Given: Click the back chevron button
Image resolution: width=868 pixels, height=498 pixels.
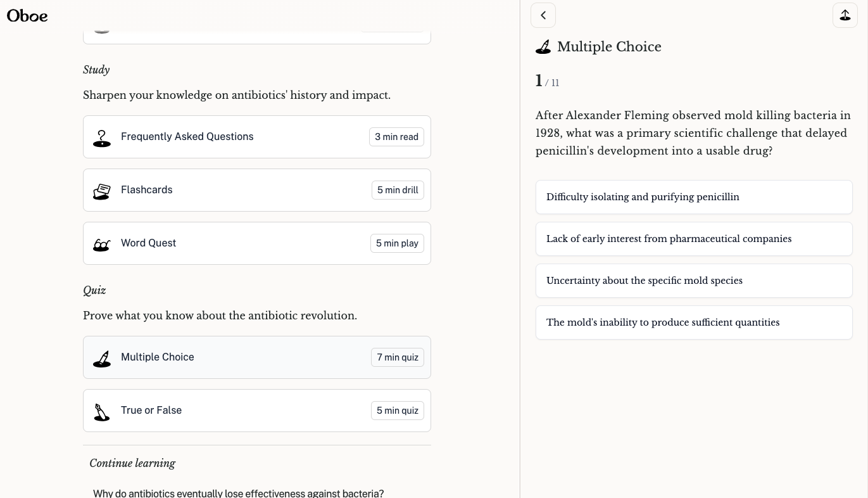Looking at the screenshot, I should 543,15.
